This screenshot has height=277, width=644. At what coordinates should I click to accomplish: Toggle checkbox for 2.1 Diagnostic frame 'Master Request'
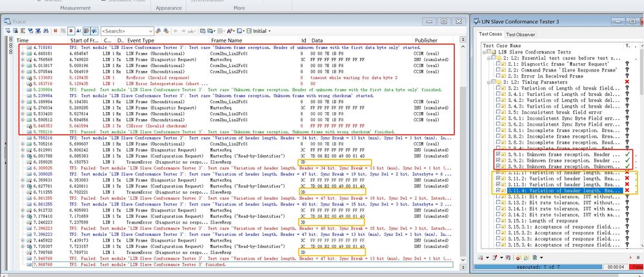click(498, 64)
